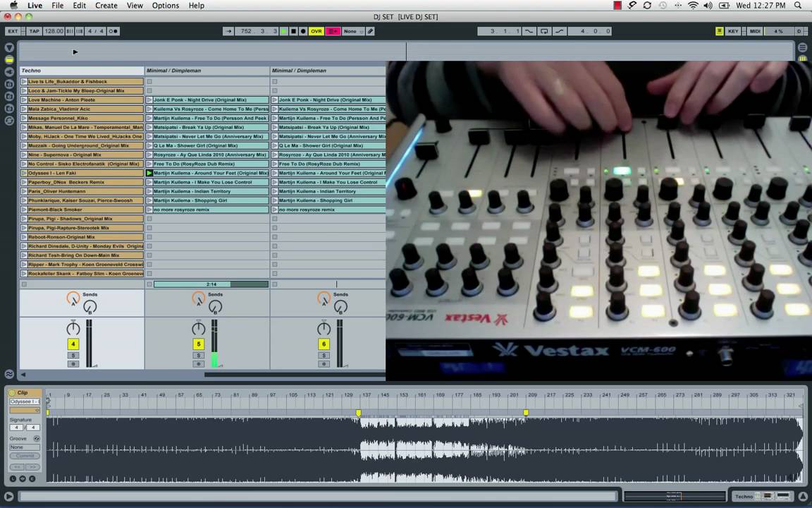812x508 pixels.
Task: Stop playback with the square stop button
Action: tap(294, 31)
